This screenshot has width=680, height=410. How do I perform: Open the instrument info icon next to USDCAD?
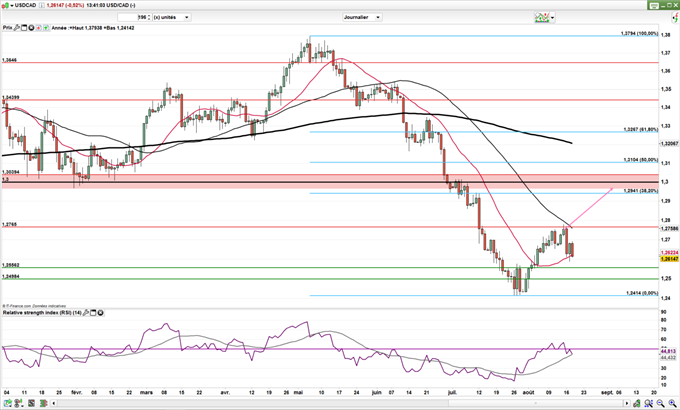click(41, 5)
